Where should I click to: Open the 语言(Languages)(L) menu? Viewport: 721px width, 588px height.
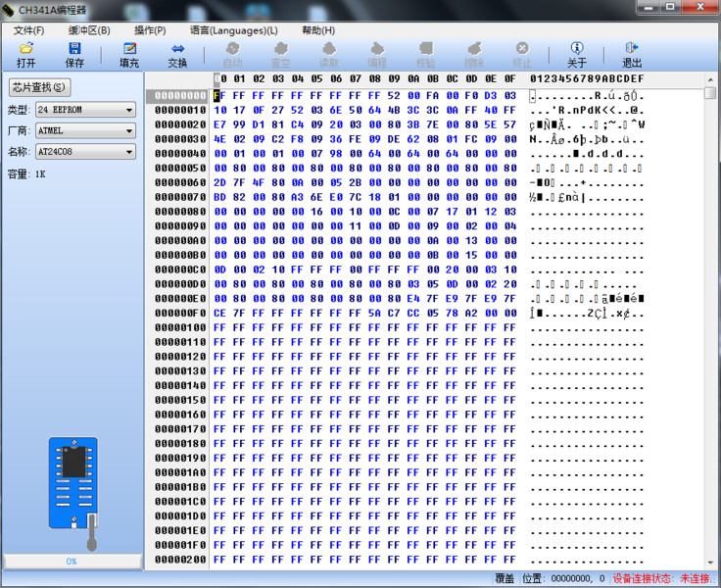(233, 30)
